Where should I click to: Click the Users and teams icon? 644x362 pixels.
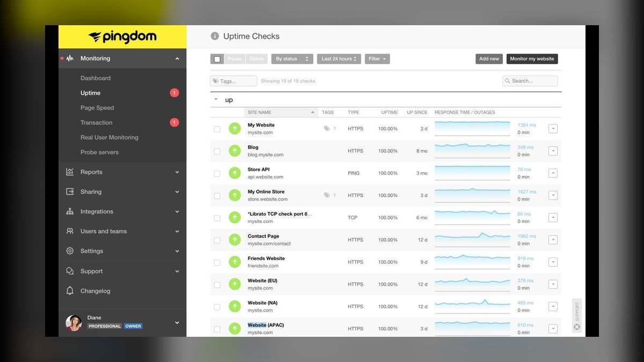[70, 231]
